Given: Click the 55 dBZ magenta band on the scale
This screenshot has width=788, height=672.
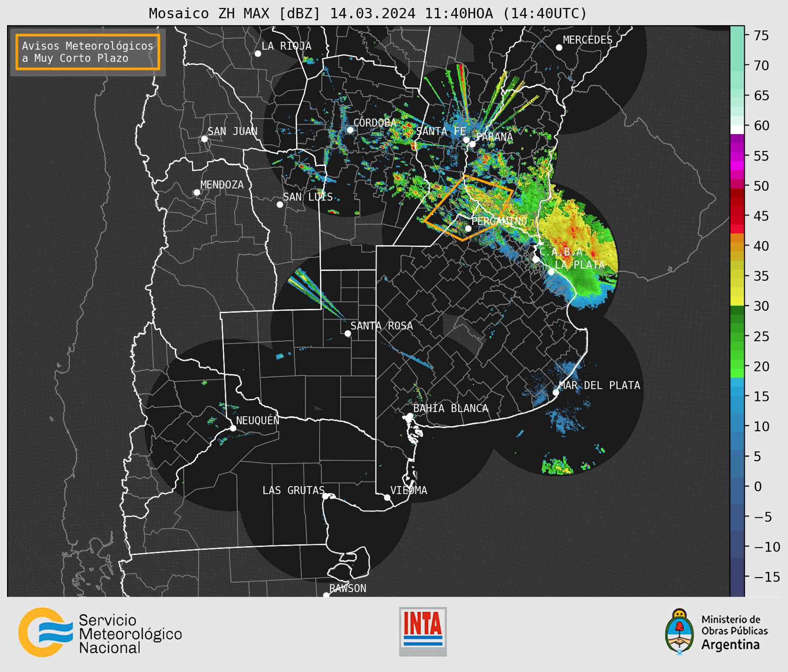Looking at the screenshot, I should [737, 156].
